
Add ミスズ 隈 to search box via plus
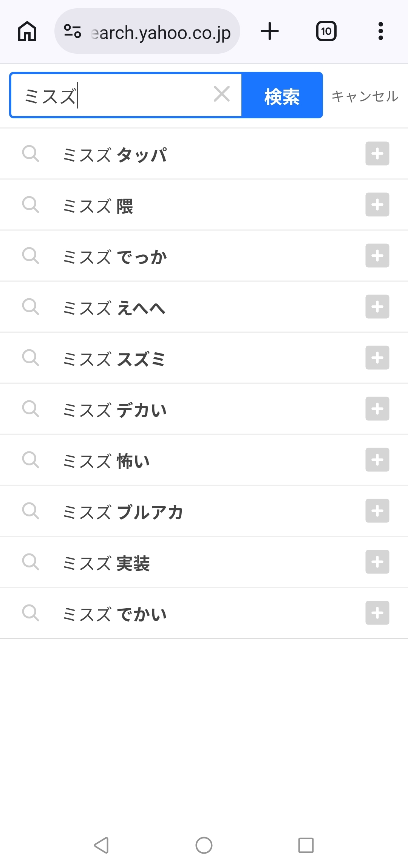click(377, 205)
